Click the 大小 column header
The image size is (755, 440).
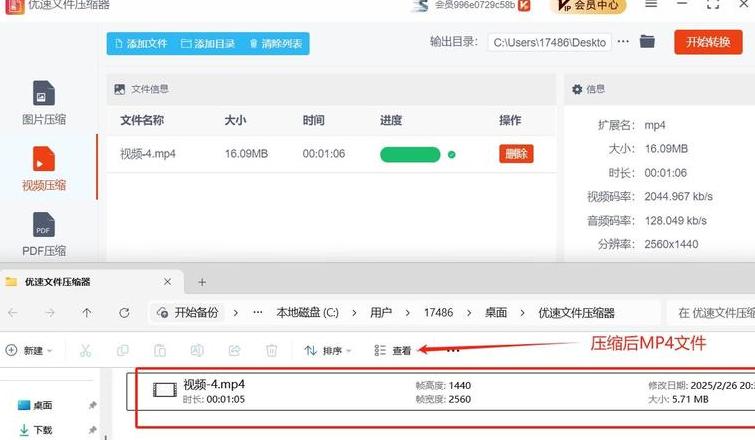coord(235,120)
